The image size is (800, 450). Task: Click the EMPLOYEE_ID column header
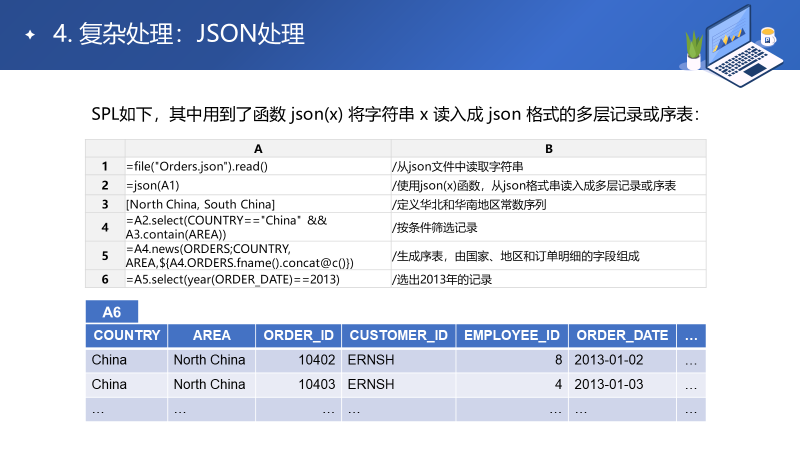click(x=512, y=335)
